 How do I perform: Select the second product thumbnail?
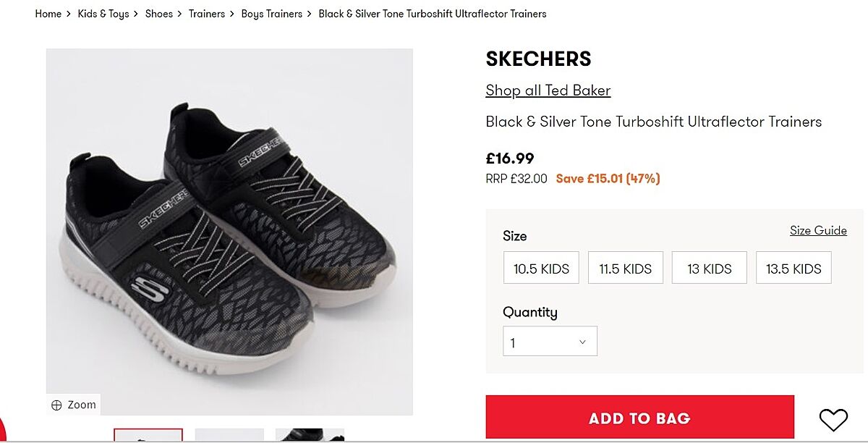[x=229, y=435]
